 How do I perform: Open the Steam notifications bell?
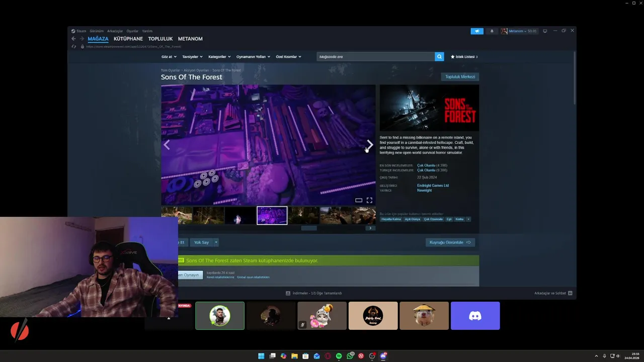pyautogui.click(x=492, y=31)
